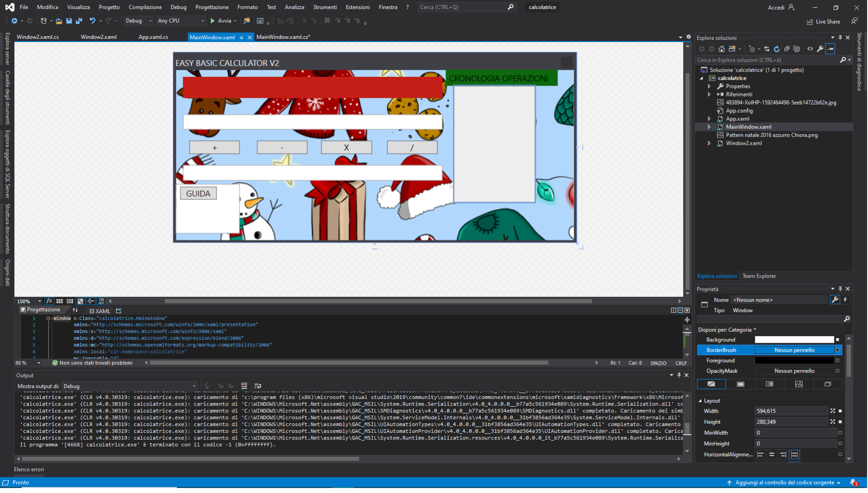Image resolution: width=868 pixels, height=493 pixels.
Task: Switch to Window2.xaml.cs tab
Action: 38,38
